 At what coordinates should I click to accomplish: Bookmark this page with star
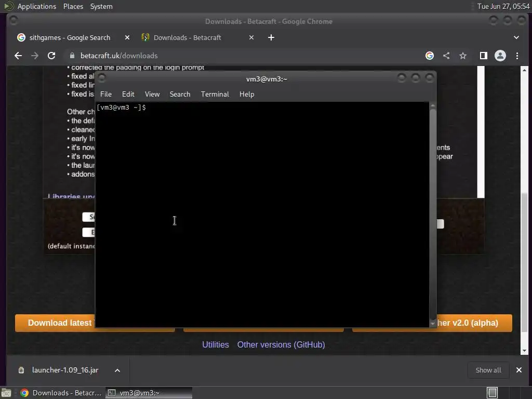click(463, 56)
